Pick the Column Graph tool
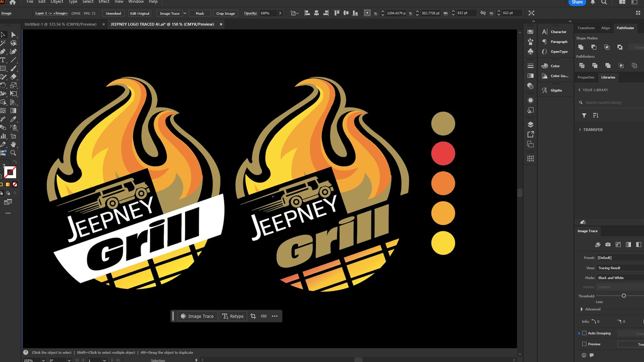 [3, 136]
